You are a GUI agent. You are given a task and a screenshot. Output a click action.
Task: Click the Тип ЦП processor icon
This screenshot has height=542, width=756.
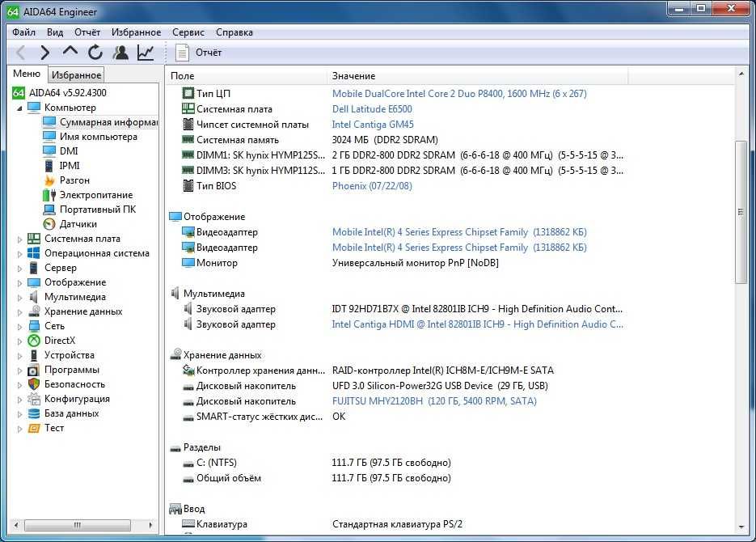coord(188,93)
